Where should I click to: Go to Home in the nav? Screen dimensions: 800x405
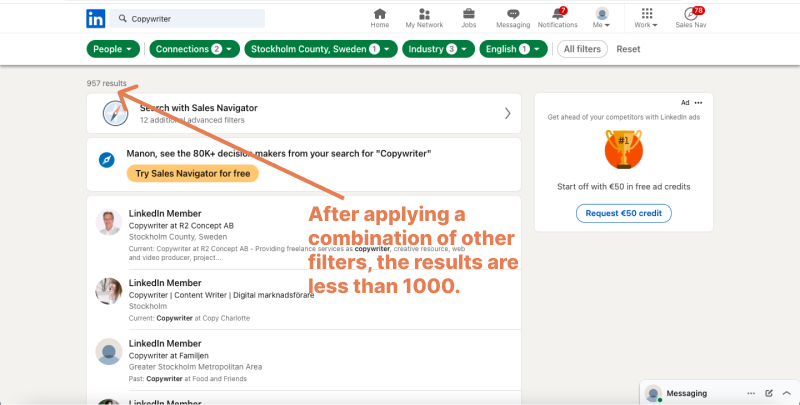(x=380, y=18)
